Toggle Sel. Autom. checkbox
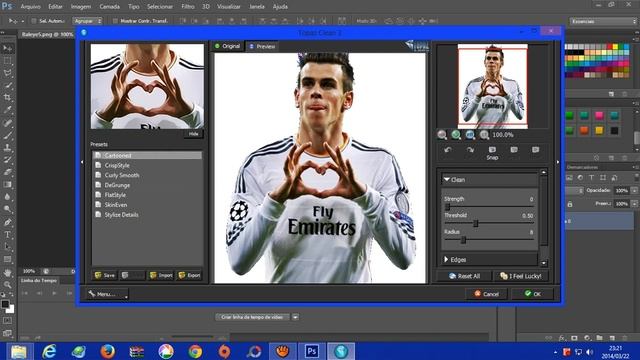 pos(34,21)
